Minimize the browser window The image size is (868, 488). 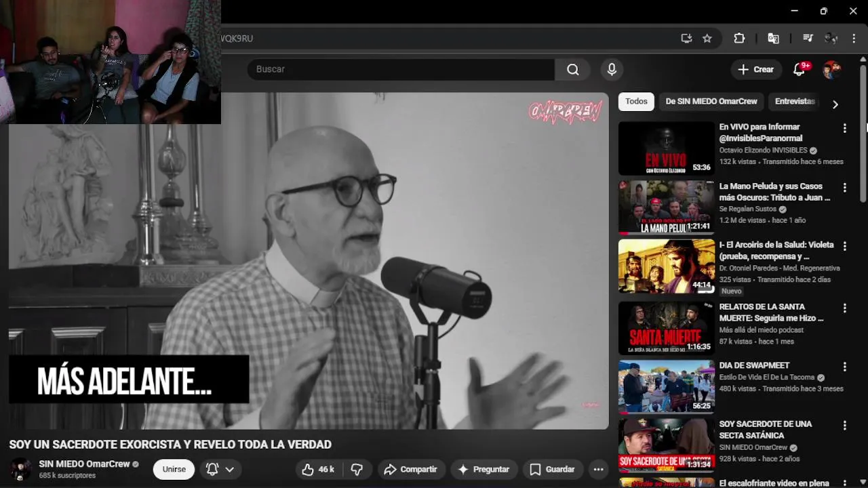[794, 11]
